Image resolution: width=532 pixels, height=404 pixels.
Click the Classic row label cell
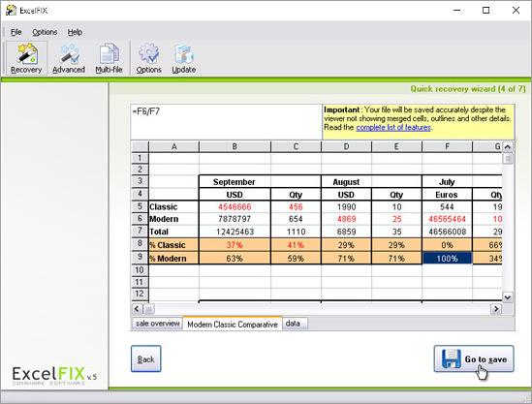[x=173, y=207]
